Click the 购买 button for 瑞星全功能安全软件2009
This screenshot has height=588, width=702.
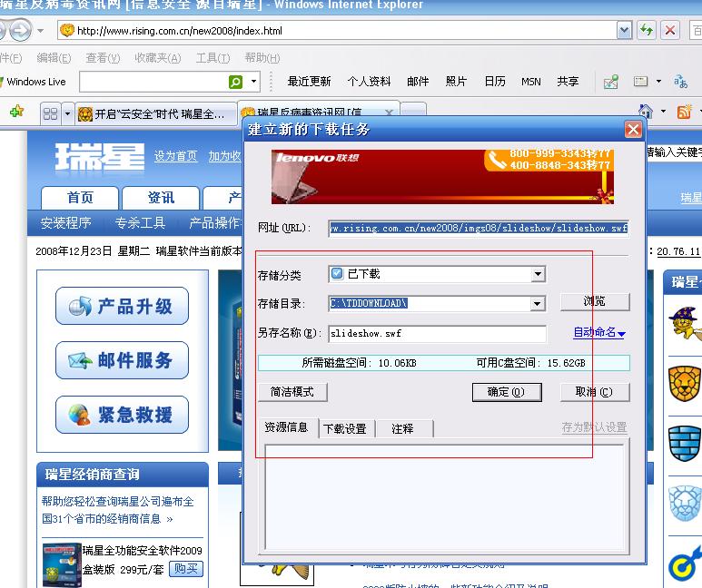point(186,569)
